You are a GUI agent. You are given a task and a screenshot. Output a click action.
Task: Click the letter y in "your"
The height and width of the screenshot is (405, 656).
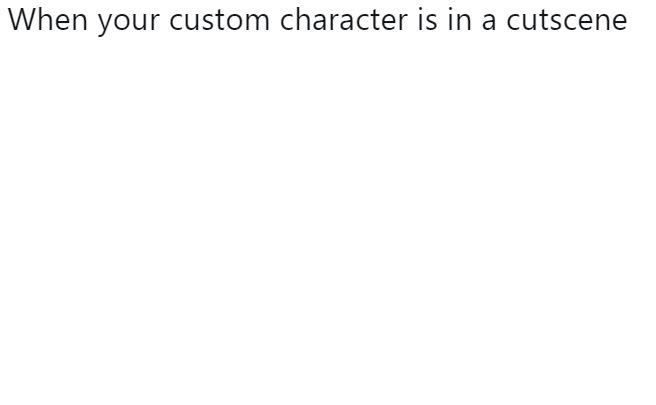[x=105, y=25]
